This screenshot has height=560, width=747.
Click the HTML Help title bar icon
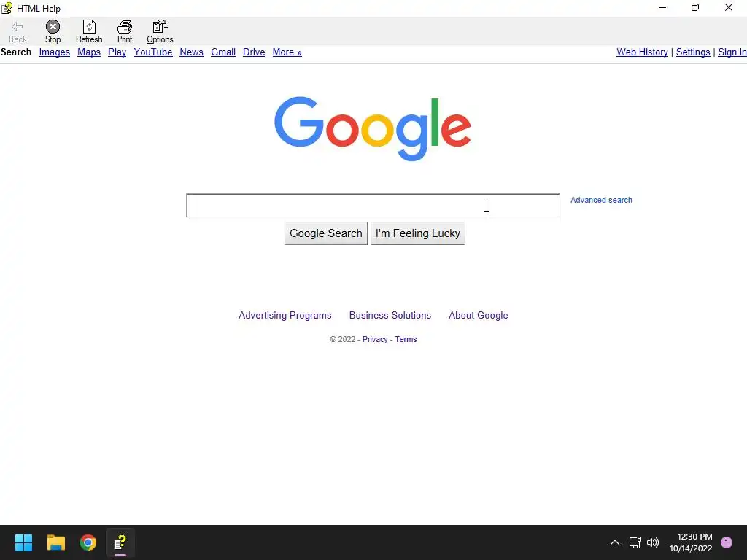point(7,8)
